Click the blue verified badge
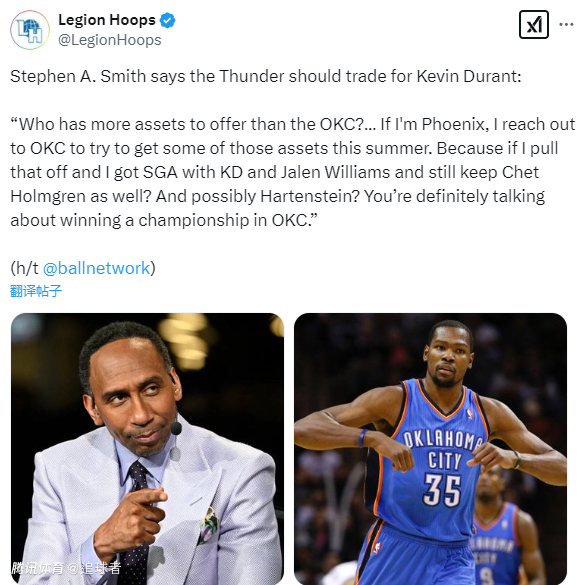Viewport: 580px width, 585px height. 167,20
